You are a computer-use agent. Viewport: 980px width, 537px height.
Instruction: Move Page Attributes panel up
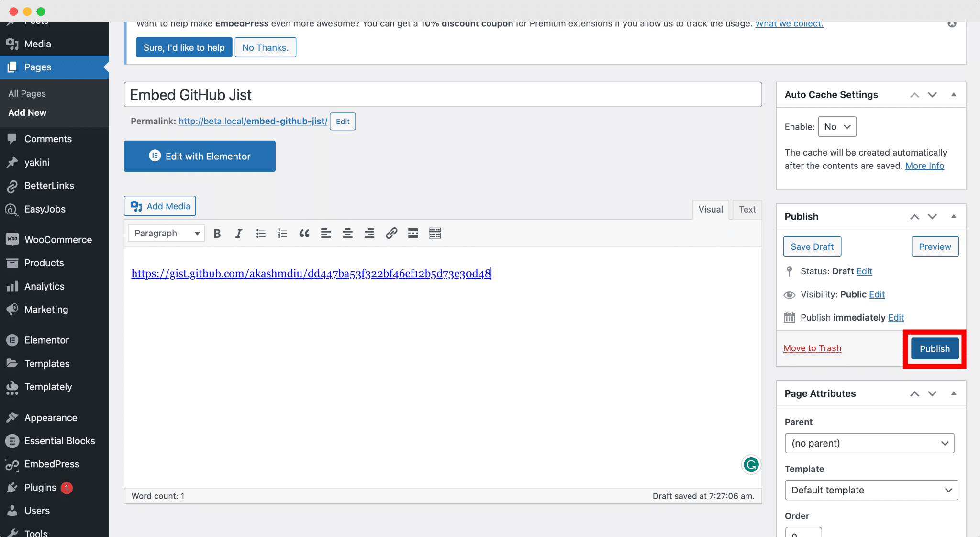(x=914, y=393)
